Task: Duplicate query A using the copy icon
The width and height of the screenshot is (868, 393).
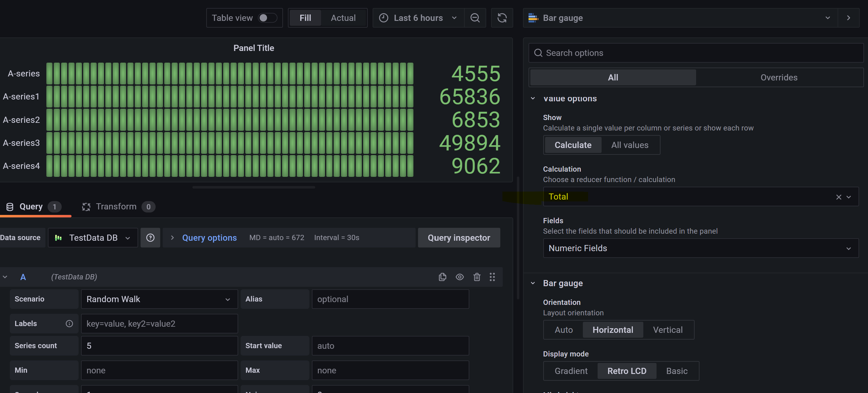Action: 442,277
